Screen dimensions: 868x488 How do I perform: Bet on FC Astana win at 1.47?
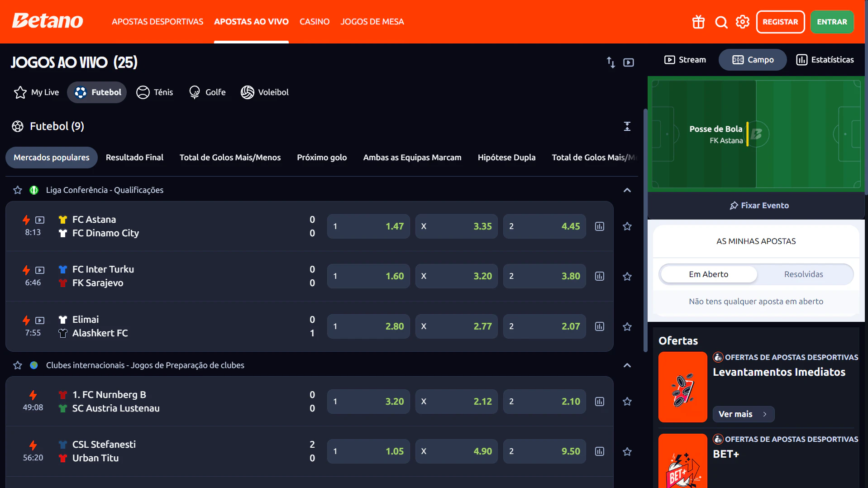coord(368,226)
